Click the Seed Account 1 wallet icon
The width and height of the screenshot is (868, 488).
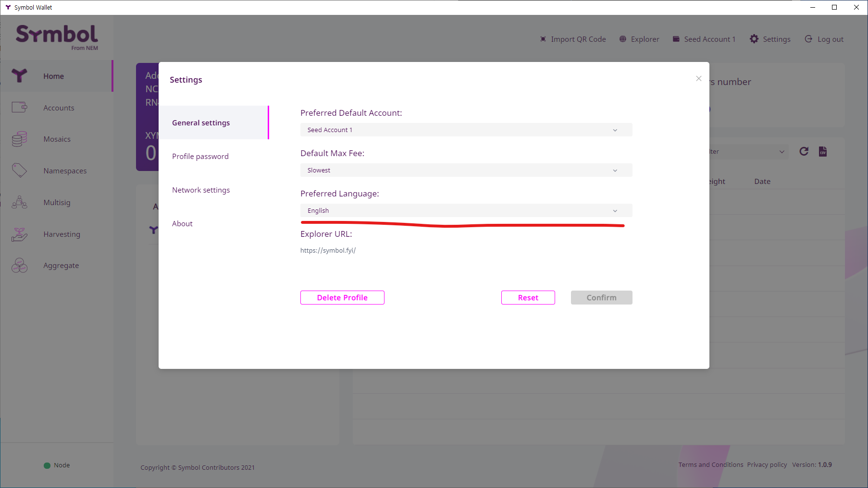pyautogui.click(x=676, y=39)
